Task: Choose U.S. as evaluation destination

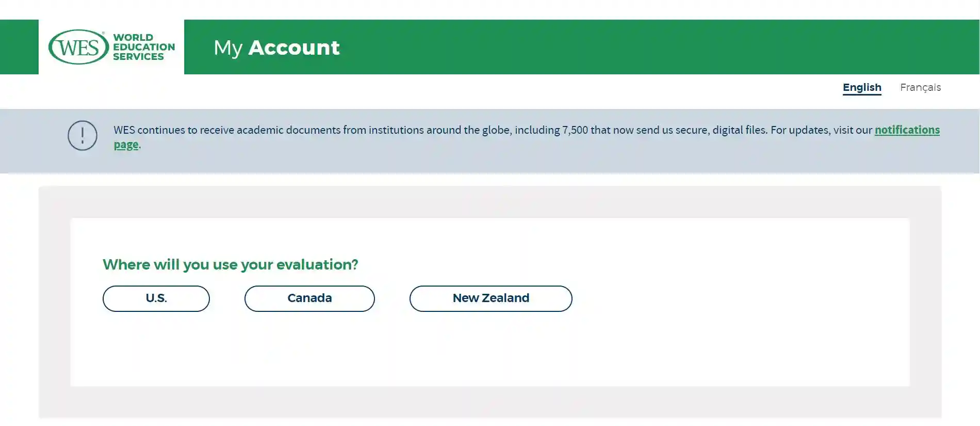Action: (x=156, y=298)
